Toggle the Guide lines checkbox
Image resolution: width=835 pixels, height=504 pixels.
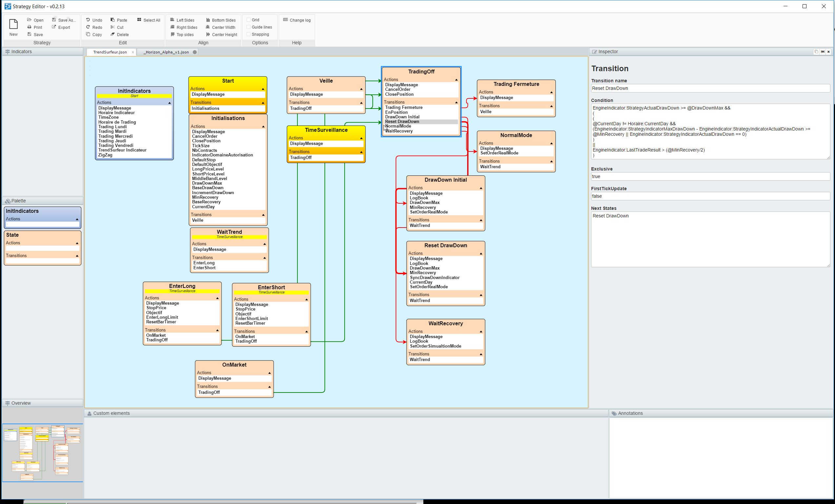[x=249, y=27]
